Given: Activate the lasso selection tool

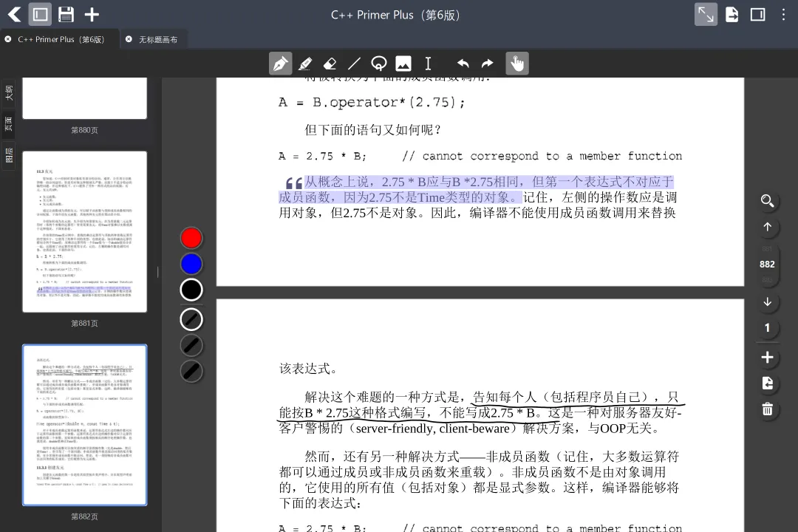Looking at the screenshot, I should click(x=378, y=64).
